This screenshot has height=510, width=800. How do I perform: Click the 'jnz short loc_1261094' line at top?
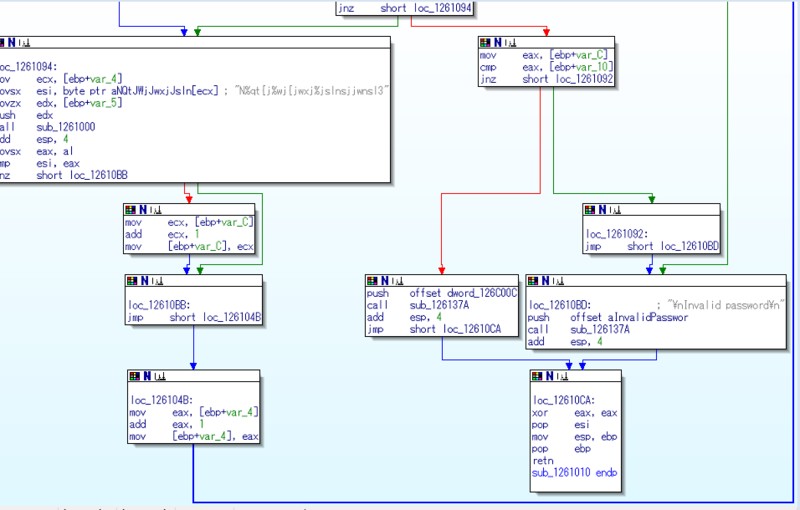click(x=405, y=8)
